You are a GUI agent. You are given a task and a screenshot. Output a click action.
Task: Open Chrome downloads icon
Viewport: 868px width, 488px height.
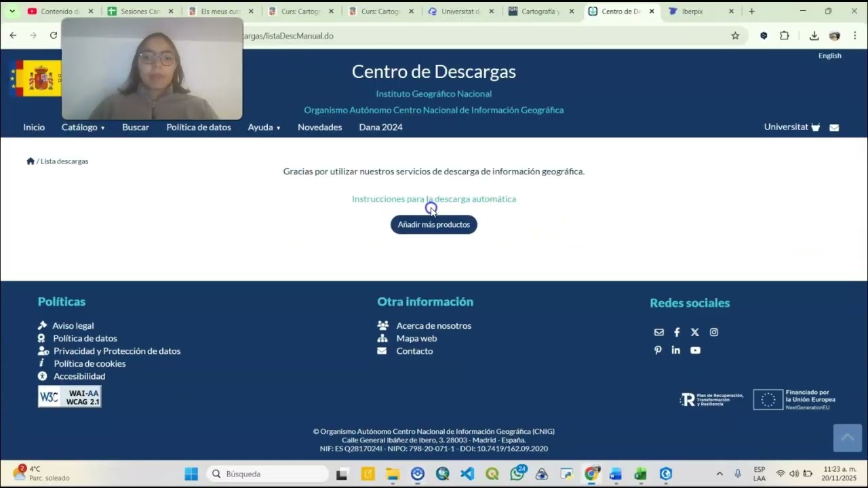[814, 36]
